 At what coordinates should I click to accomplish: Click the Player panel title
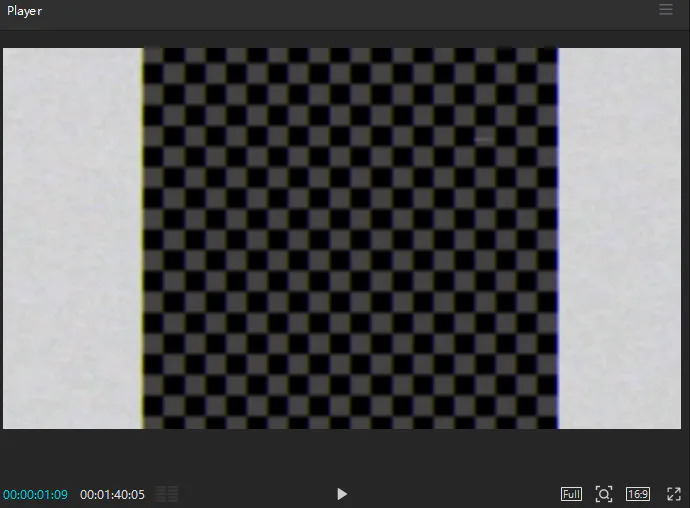click(24, 11)
